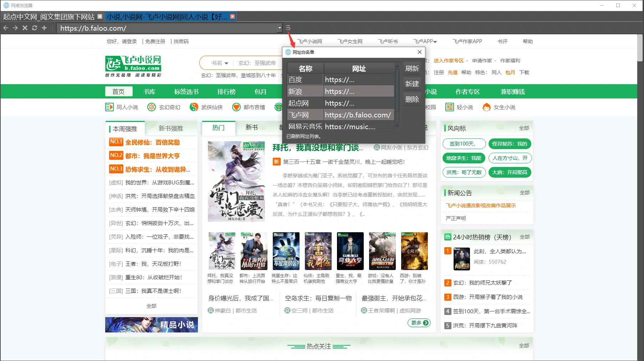This screenshot has width=644, height=361.
Task: Select the 百度 row in whitelist
Action: point(341,80)
